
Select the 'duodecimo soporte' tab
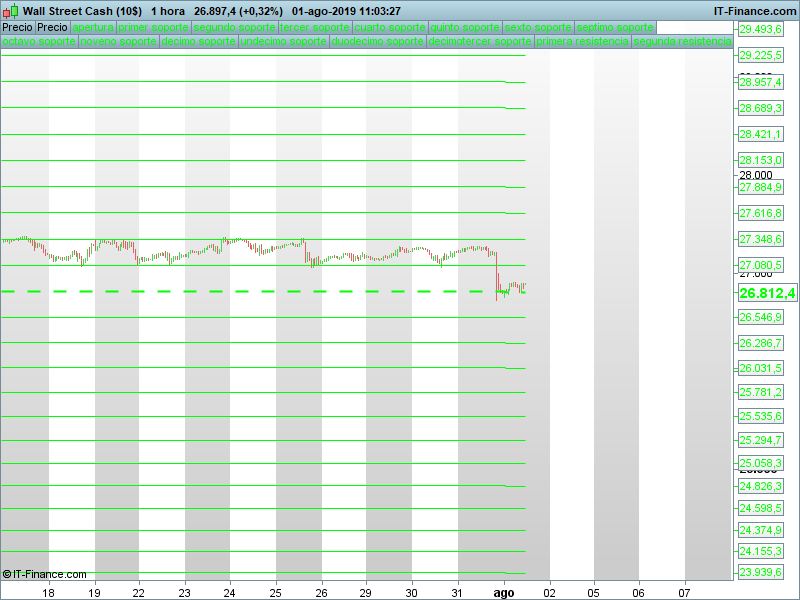click(x=377, y=42)
